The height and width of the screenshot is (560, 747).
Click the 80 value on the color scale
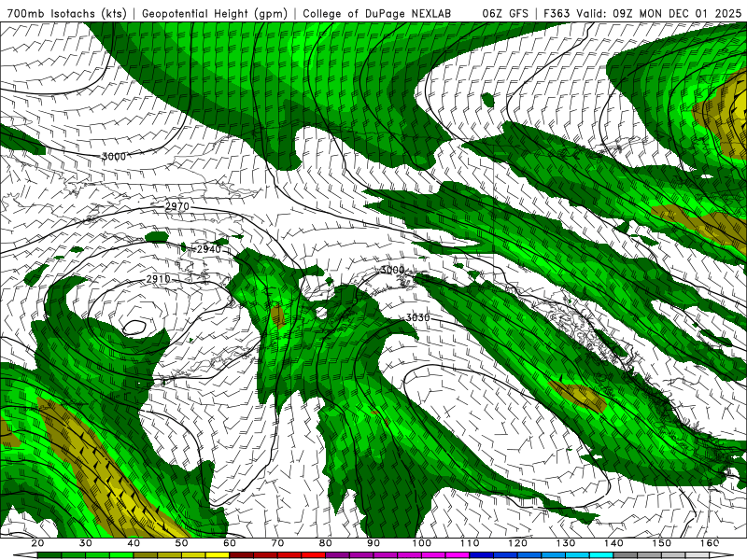coord(325,543)
